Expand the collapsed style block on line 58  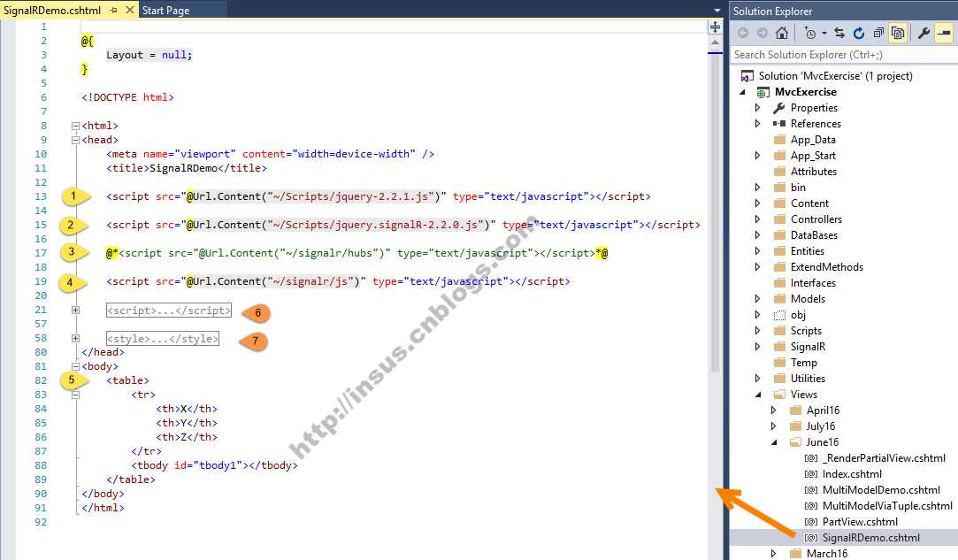coord(76,338)
